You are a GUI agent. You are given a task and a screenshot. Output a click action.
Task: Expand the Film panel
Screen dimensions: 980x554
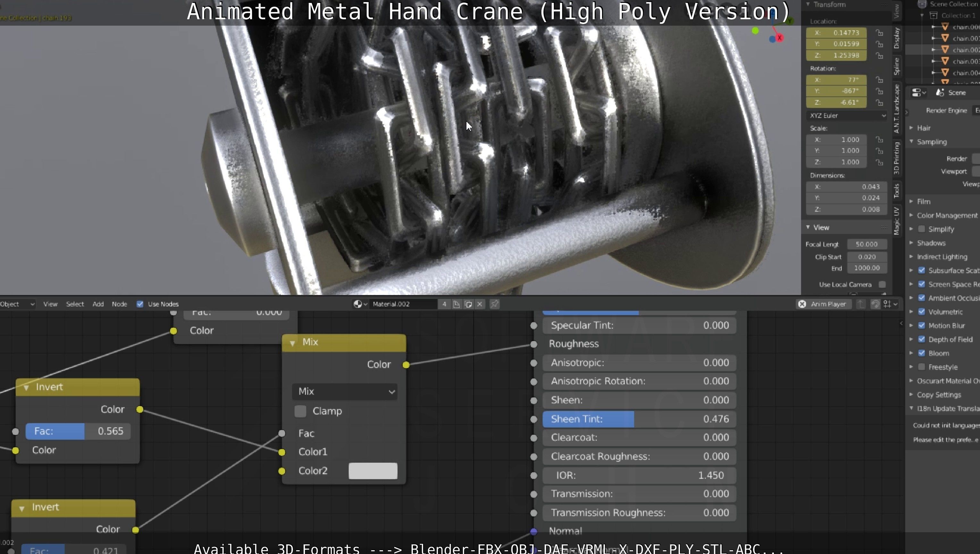coord(911,201)
